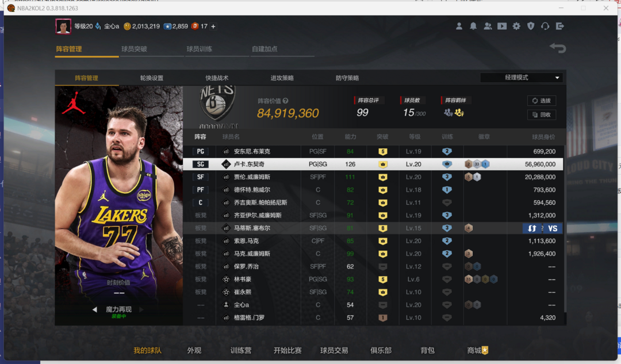Click the medal badges of 贾伦.威廉姆斯

click(x=473, y=177)
